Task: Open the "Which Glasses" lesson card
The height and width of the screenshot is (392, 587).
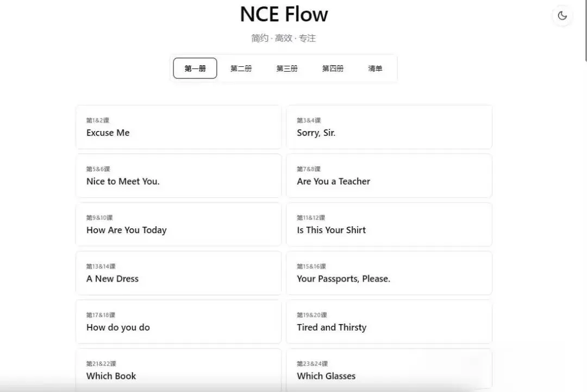Action: click(389, 370)
